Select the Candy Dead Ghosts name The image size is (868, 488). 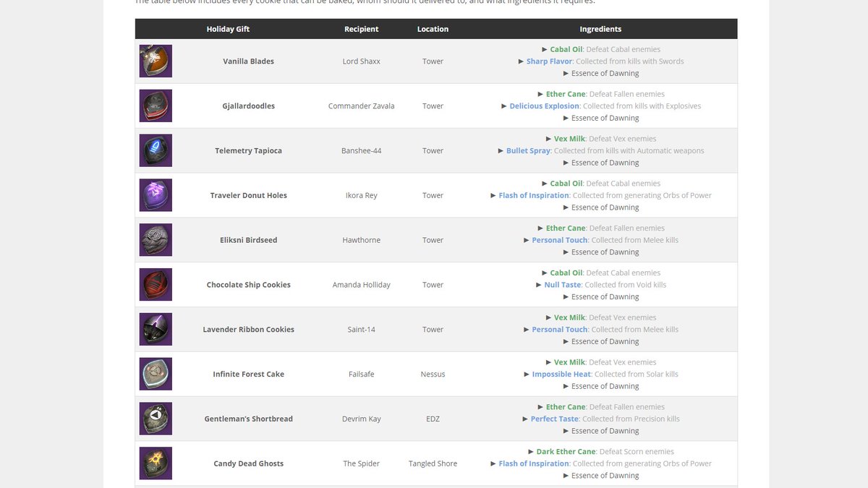click(x=248, y=464)
